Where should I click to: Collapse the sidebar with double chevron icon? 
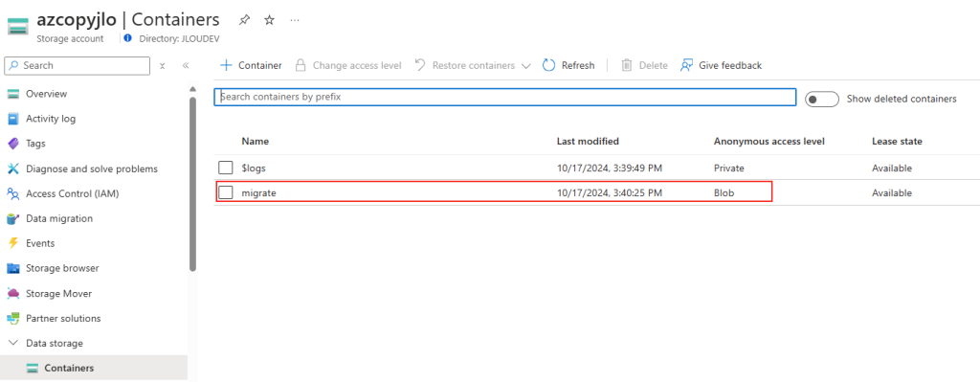point(186,66)
